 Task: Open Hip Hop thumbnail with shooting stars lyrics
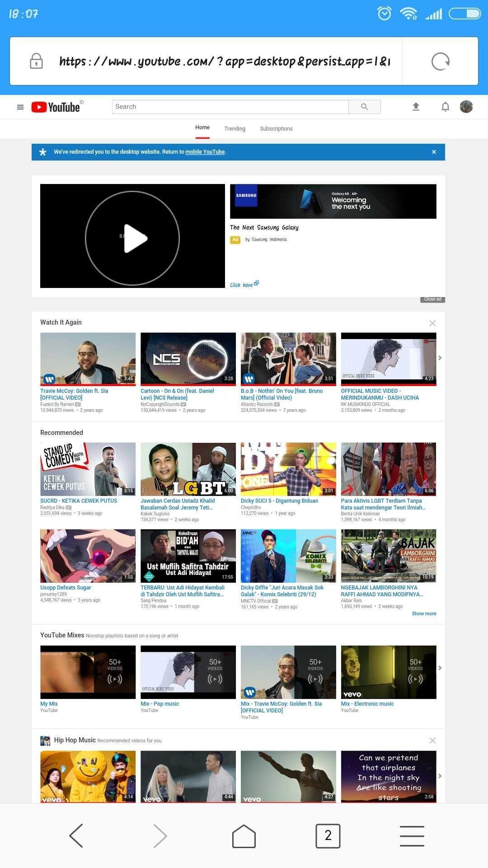point(389,777)
